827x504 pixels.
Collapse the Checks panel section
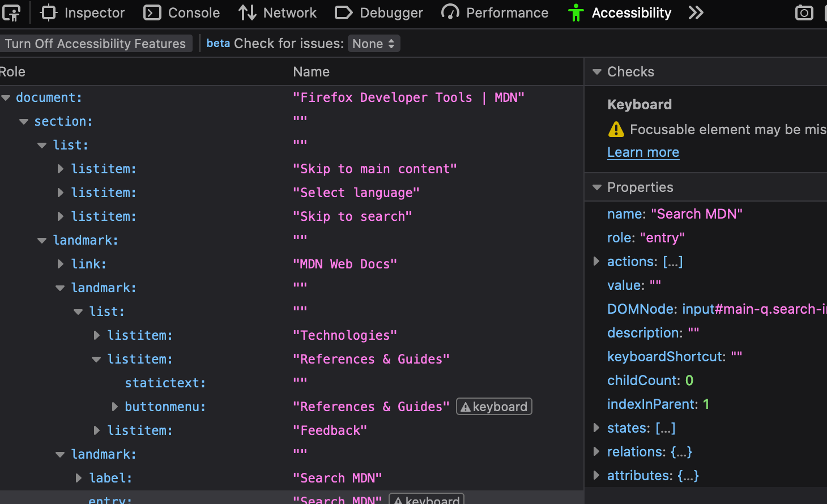[596, 72]
